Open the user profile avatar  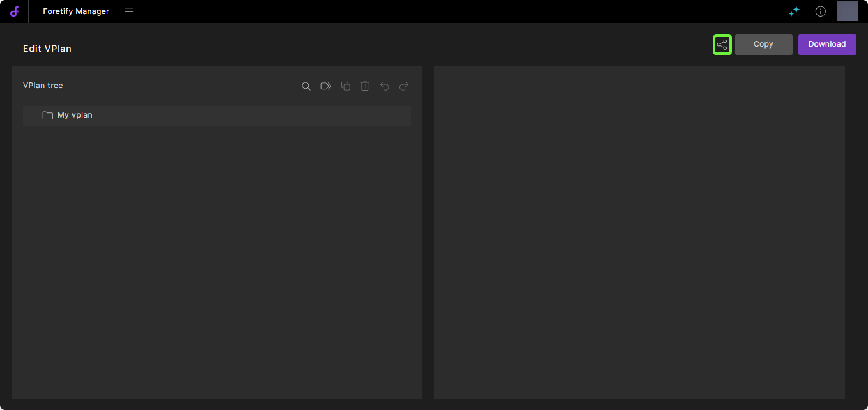coord(847,11)
